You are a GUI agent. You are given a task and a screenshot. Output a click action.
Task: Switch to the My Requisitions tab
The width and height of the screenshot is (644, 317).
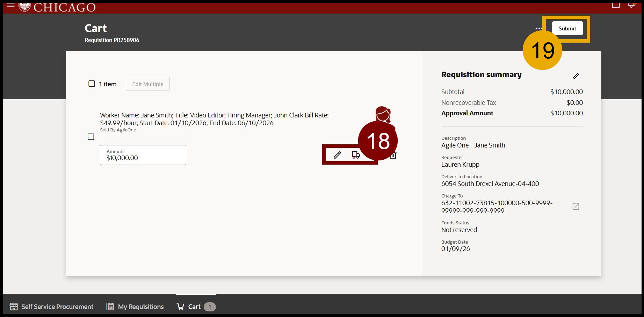(x=135, y=307)
